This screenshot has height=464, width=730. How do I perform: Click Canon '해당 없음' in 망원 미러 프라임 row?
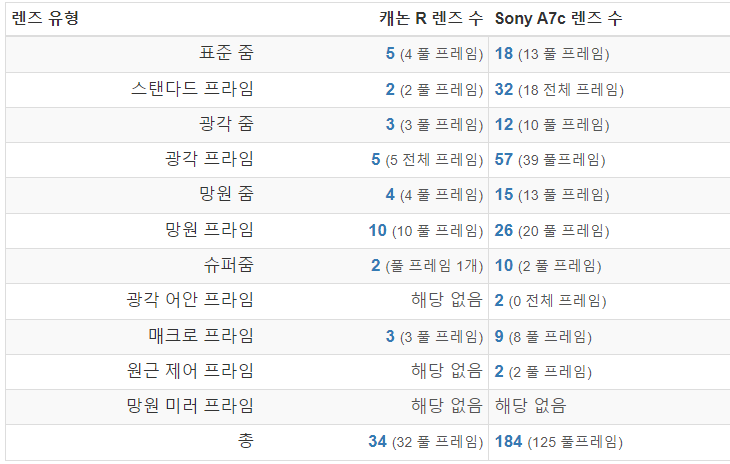click(447, 405)
